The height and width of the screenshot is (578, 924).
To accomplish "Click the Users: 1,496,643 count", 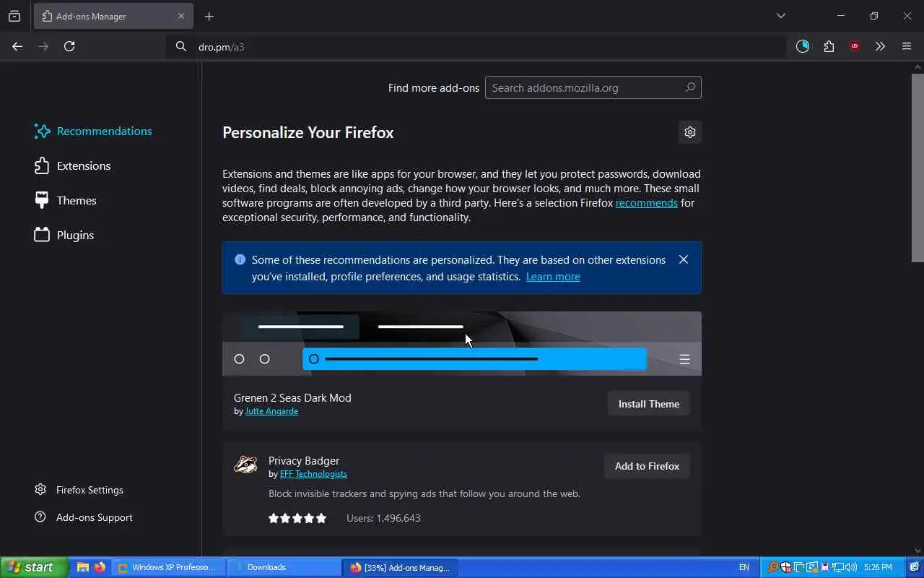I will tap(383, 518).
